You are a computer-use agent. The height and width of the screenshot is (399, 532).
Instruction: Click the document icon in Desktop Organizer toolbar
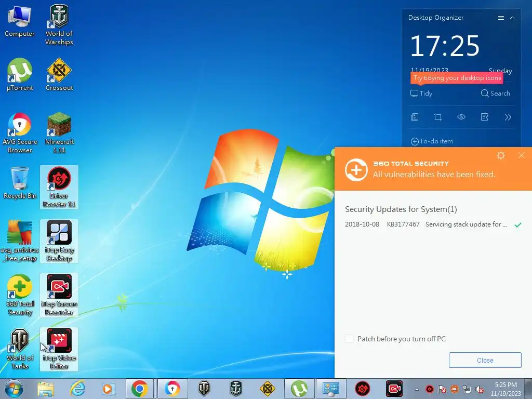pyautogui.click(x=415, y=117)
